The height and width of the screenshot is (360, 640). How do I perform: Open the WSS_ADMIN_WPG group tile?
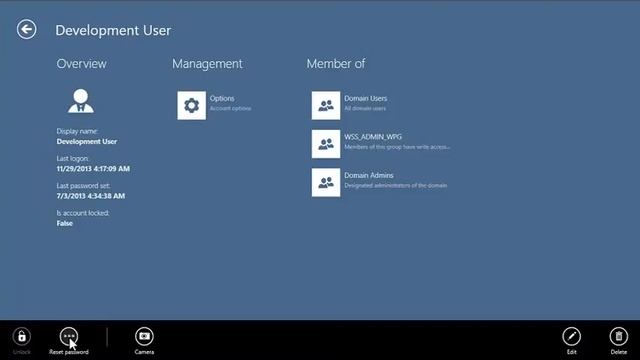coord(326,144)
